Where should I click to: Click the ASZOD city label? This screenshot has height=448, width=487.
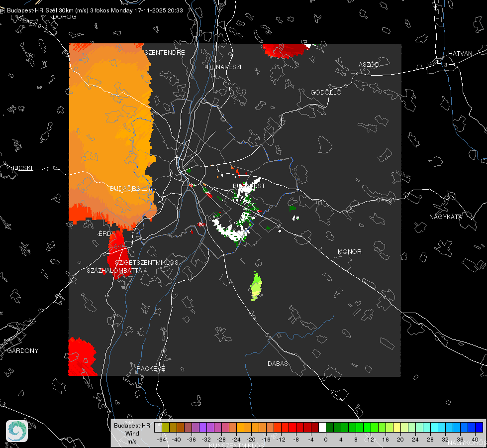(369, 64)
